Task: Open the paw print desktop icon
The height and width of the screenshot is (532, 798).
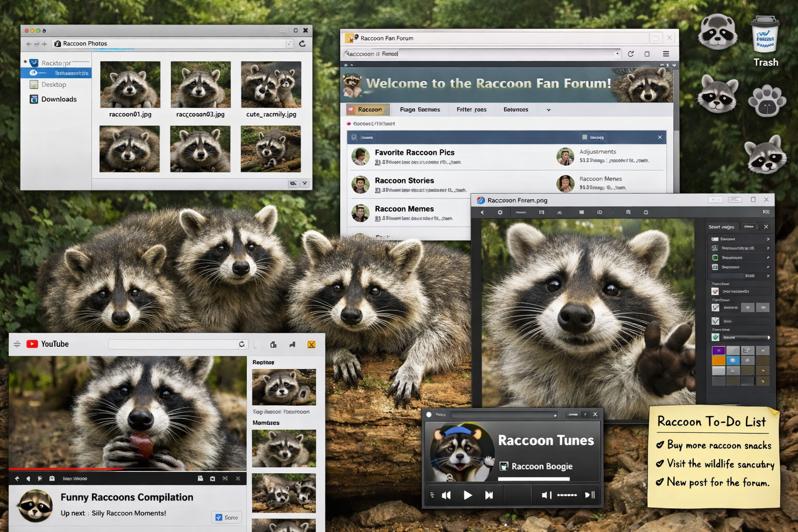Action: point(767,101)
